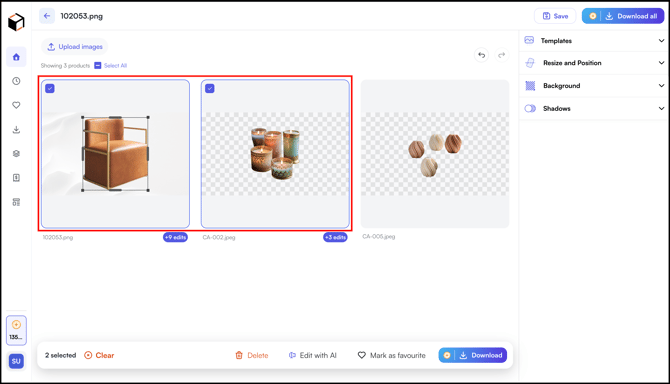The width and height of the screenshot is (670, 384).
Task: Click Clear to deselect images
Action: coord(99,355)
